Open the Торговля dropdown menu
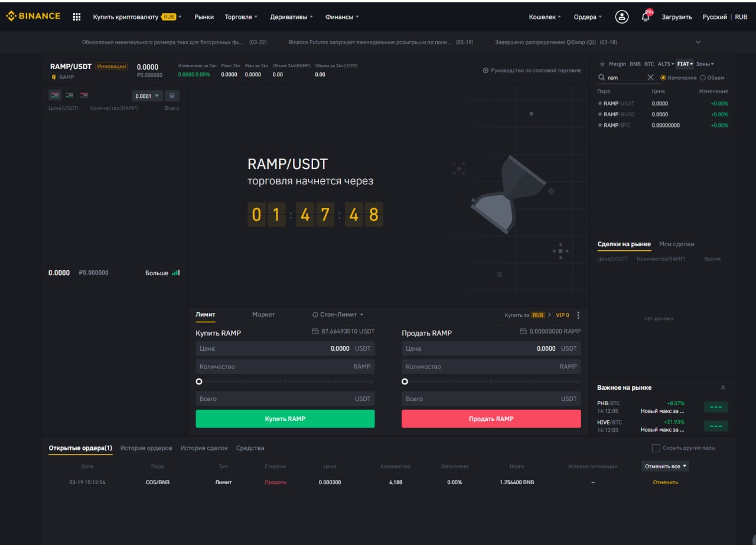This screenshot has height=545, width=756. (241, 17)
